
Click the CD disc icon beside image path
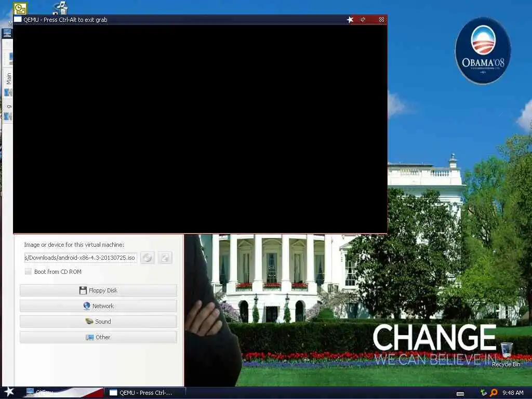147,258
